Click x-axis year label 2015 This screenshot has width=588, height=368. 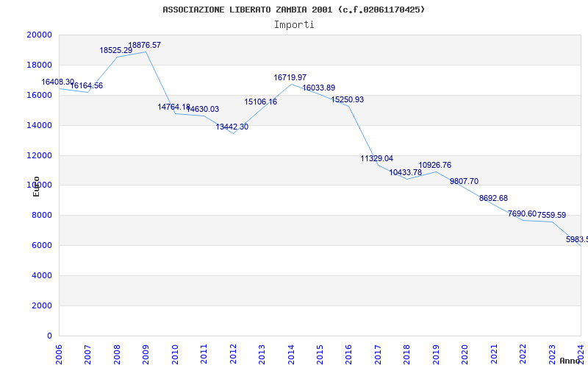point(320,354)
